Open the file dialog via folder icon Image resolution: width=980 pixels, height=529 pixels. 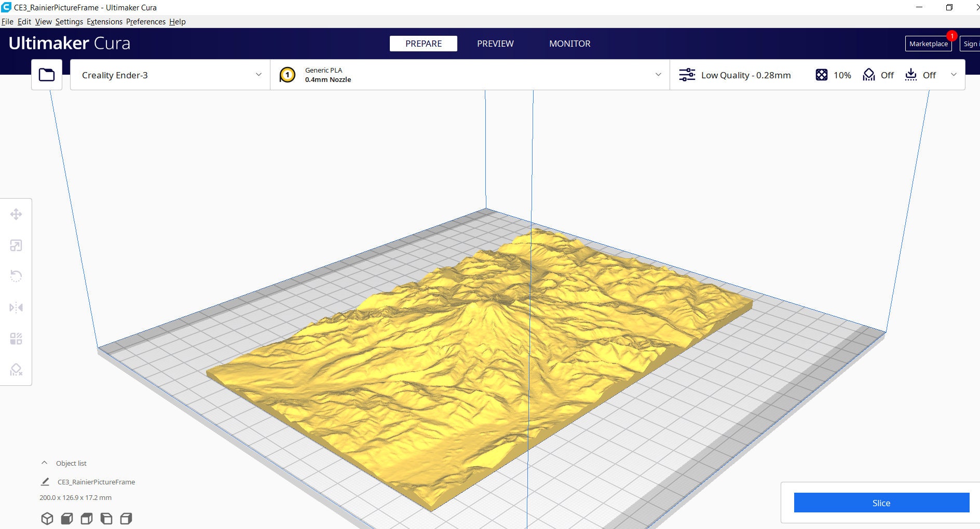click(46, 74)
